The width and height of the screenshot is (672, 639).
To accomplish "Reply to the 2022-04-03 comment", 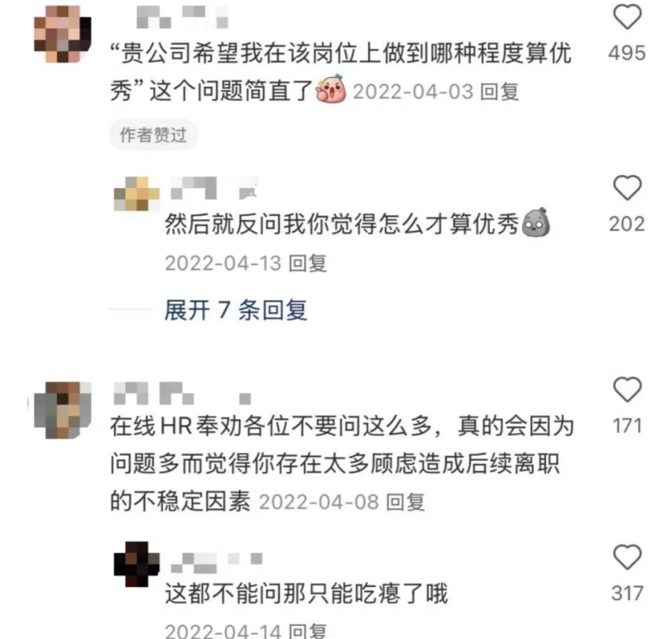I will click(x=499, y=92).
